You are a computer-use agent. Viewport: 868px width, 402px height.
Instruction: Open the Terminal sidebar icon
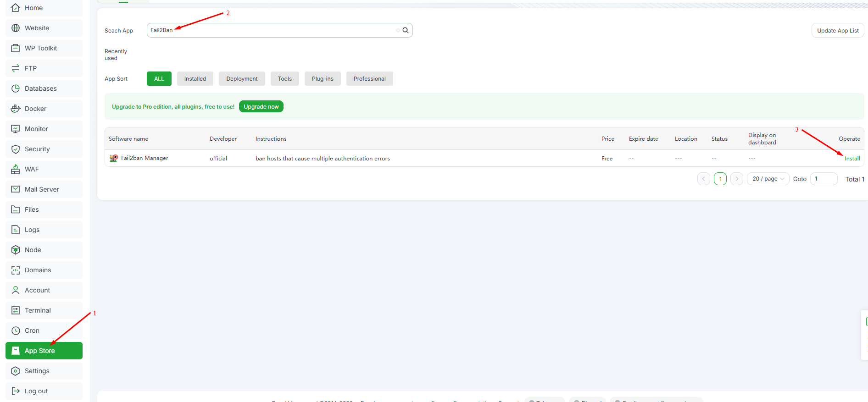16,310
